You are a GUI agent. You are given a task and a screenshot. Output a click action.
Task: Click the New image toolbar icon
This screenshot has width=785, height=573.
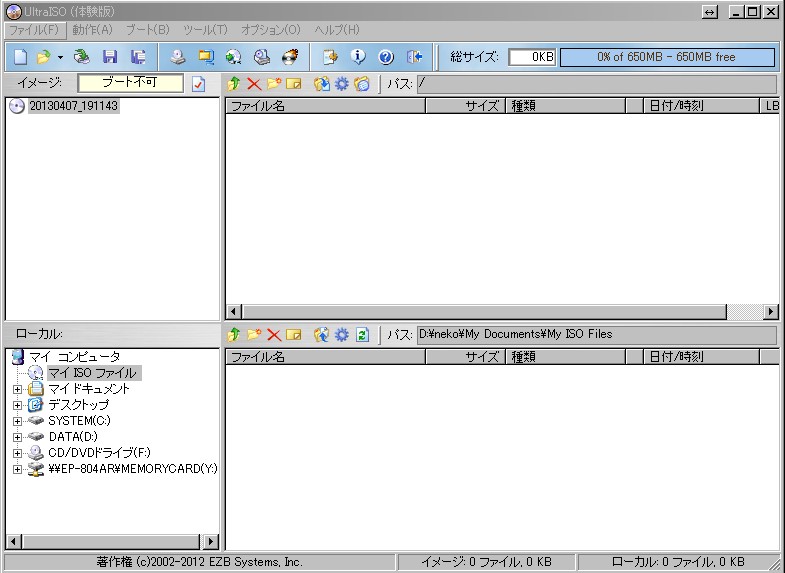pyautogui.click(x=20, y=57)
